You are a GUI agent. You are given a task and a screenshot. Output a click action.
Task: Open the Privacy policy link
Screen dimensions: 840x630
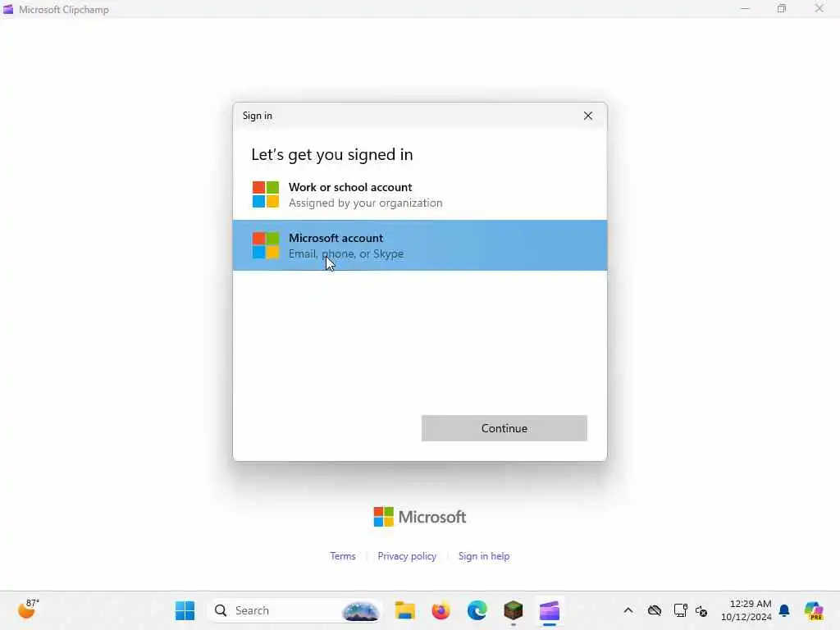point(407,556)
